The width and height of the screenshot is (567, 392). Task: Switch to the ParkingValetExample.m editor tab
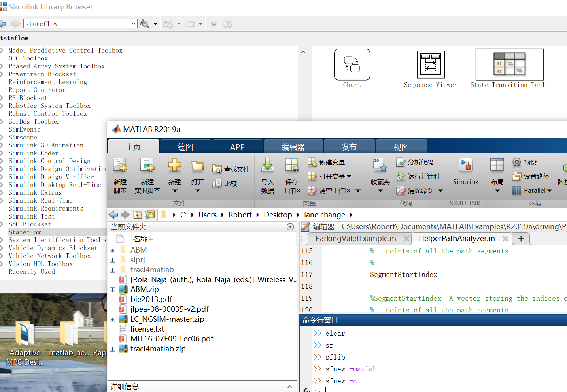click(356, 239)
